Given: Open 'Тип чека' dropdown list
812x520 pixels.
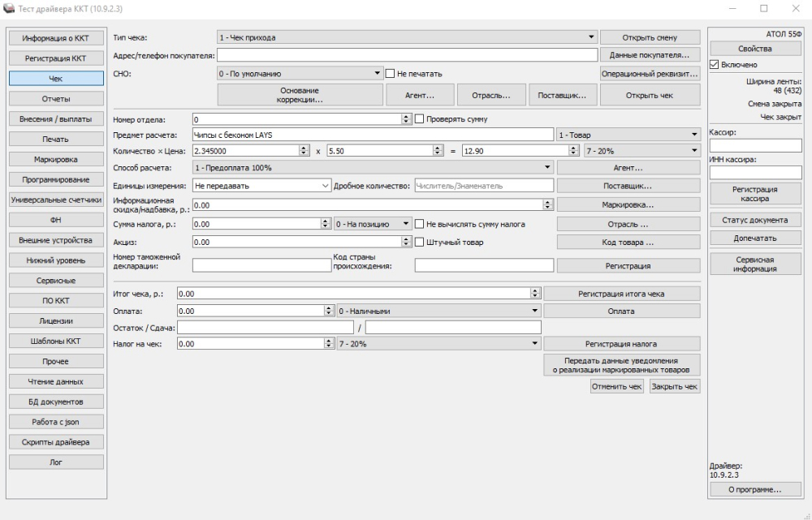Looking at the screenshot, I should [407, 37].
